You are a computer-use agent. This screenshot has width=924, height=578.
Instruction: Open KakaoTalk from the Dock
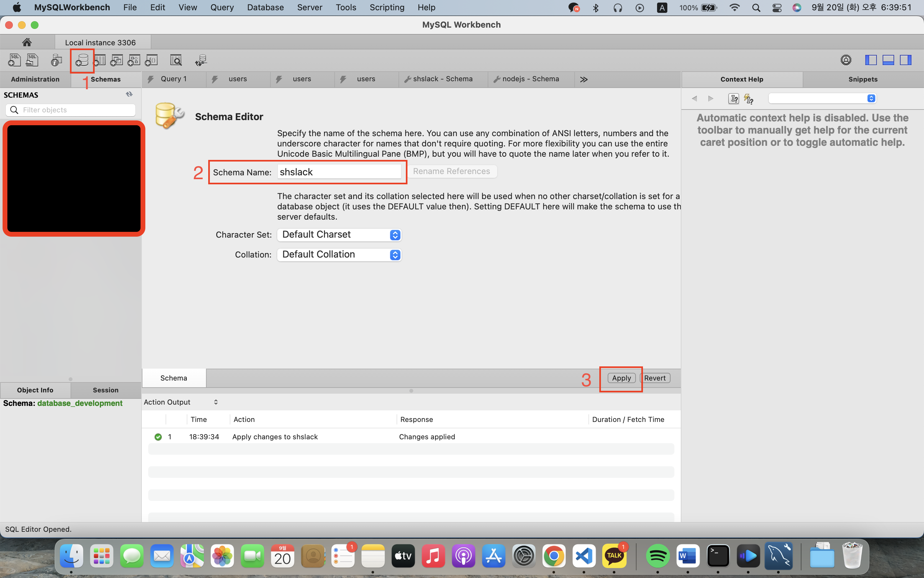click(x=614, y=556)
